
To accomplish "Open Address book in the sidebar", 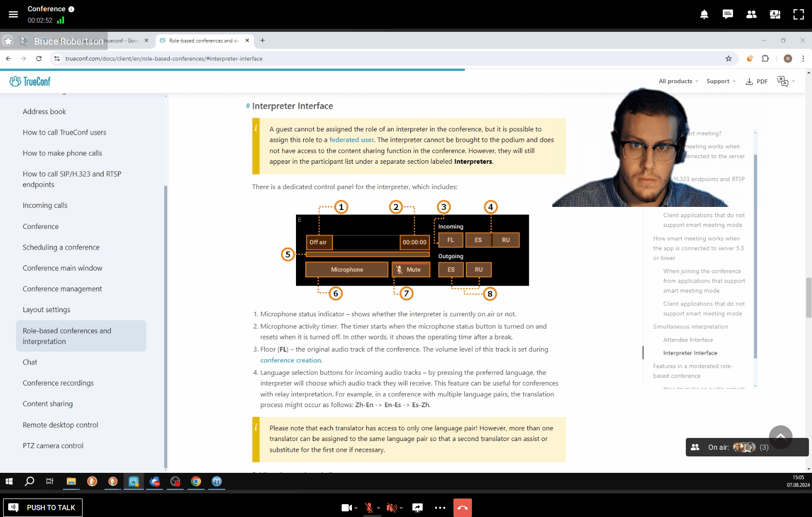I will point(44,111).
